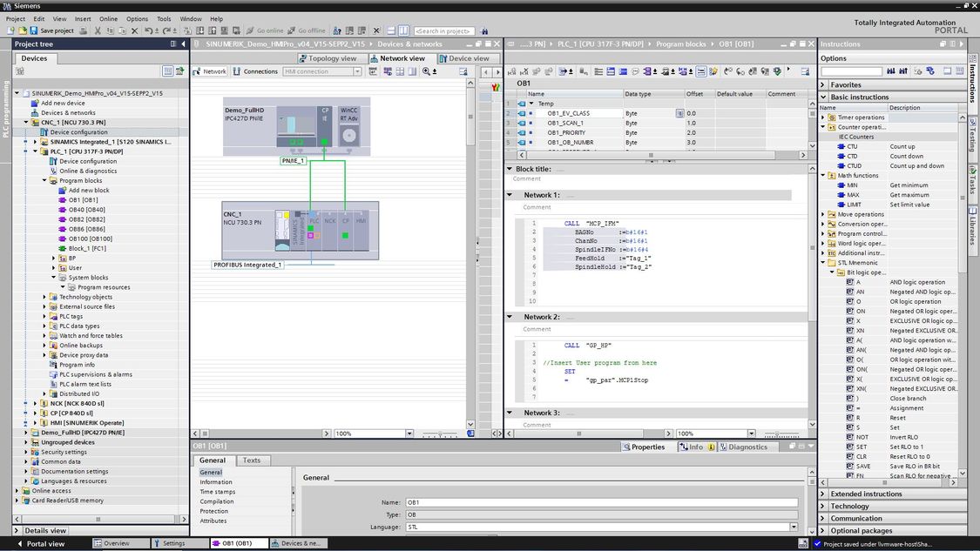Toggle Connections mode in network view
This screenshot has width=980, height=551.
(255, 71)
